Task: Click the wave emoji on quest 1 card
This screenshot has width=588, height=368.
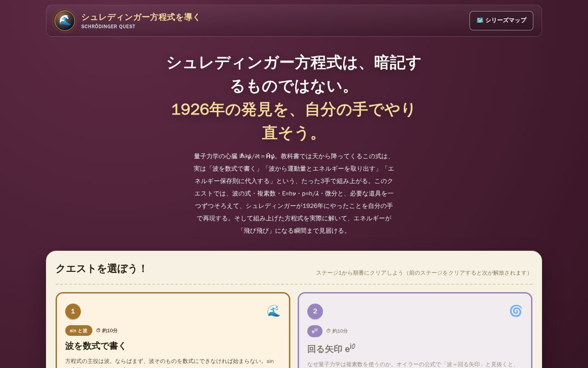Action: coord(274,311)
